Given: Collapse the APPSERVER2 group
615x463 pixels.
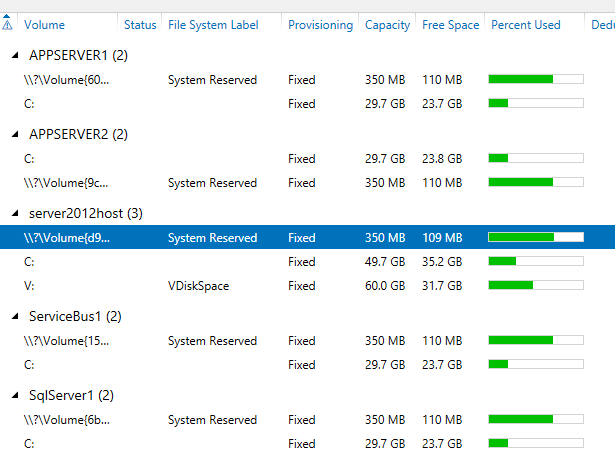Looking at the screenshot, I should (15, 134).
